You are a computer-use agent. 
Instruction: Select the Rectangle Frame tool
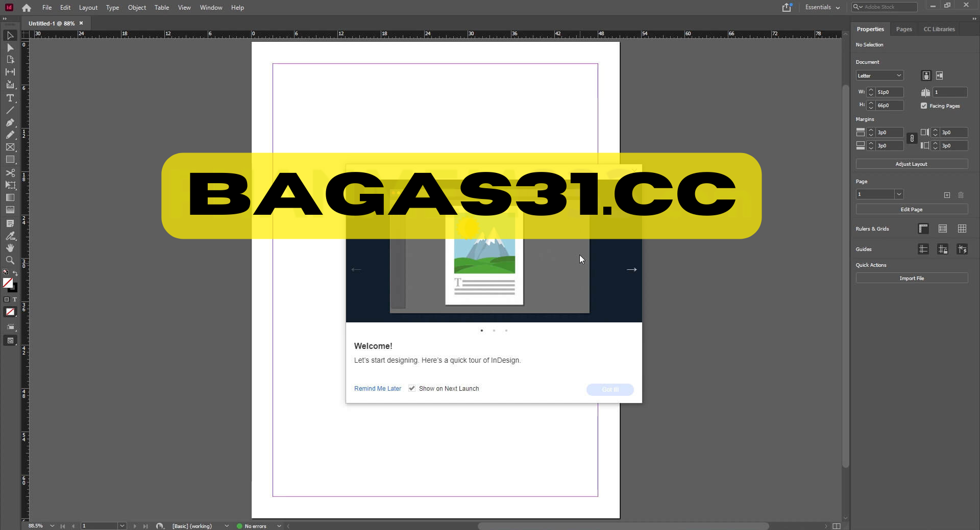(x=10, y=147)
